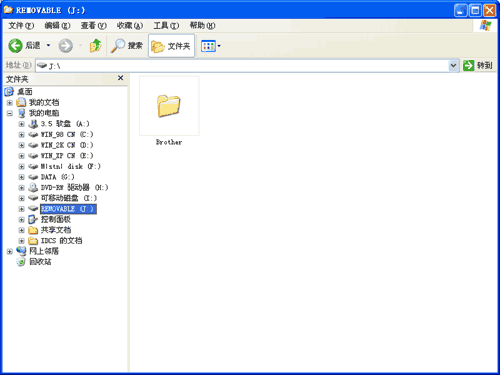Click the Control Panel icon in tree

click(x=33, y=219)
